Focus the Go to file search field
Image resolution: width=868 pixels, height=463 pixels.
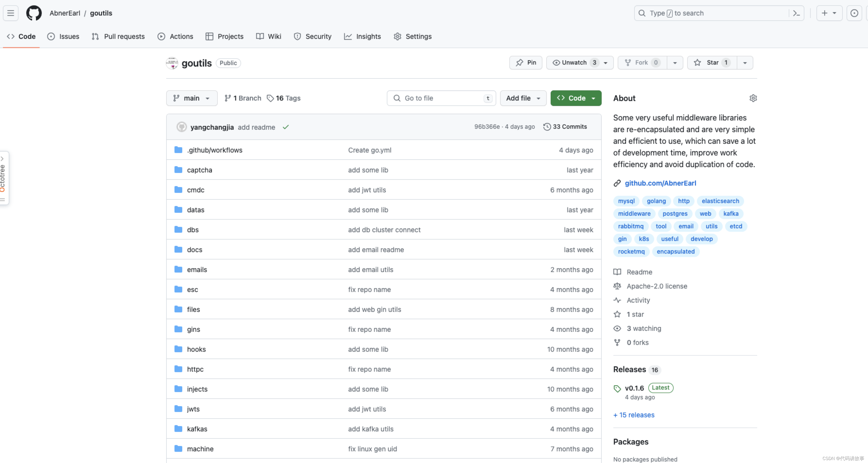coord(441,98)
